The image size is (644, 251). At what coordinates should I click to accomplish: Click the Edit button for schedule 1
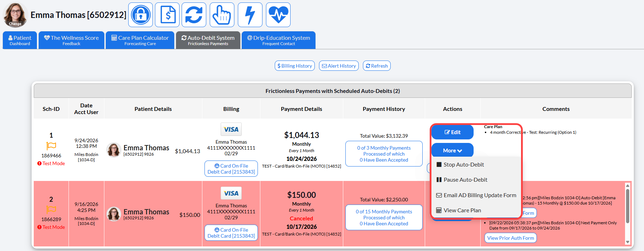tap(453, 132)
